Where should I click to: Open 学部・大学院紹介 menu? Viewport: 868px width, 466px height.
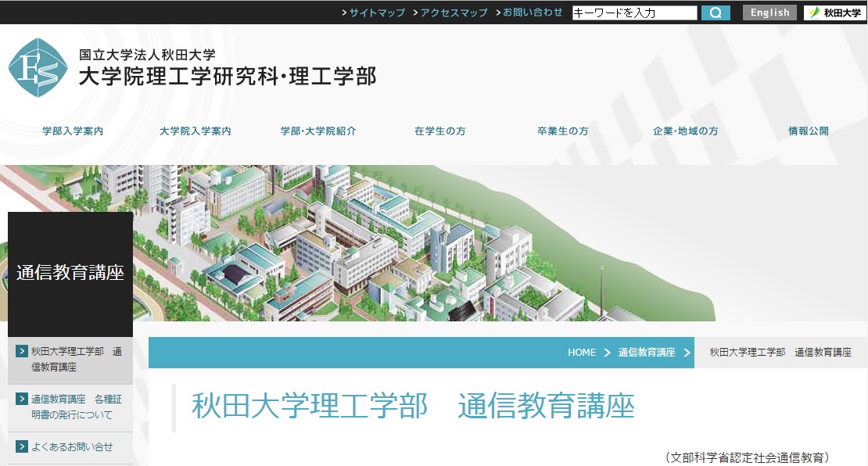(x=318, y=131)
